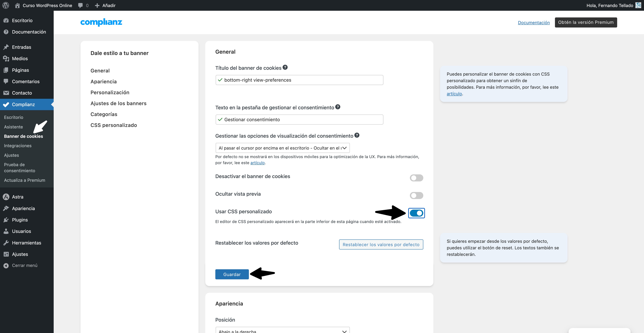Expand the Posición dropdown

click(x=282, y=330)
